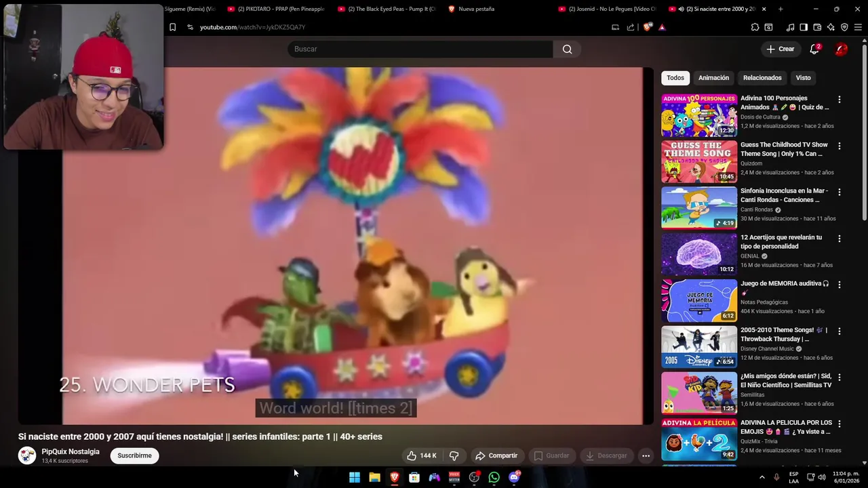Open File Explorer from the taskbar
This screenshot has height=488, width=868.
click(374, 477)
